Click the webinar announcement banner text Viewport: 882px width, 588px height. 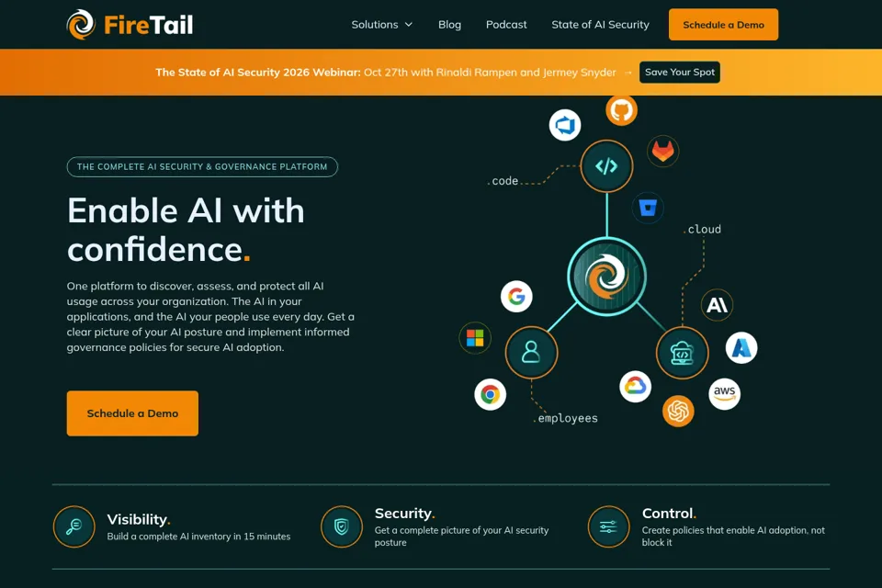coord(386,72)
